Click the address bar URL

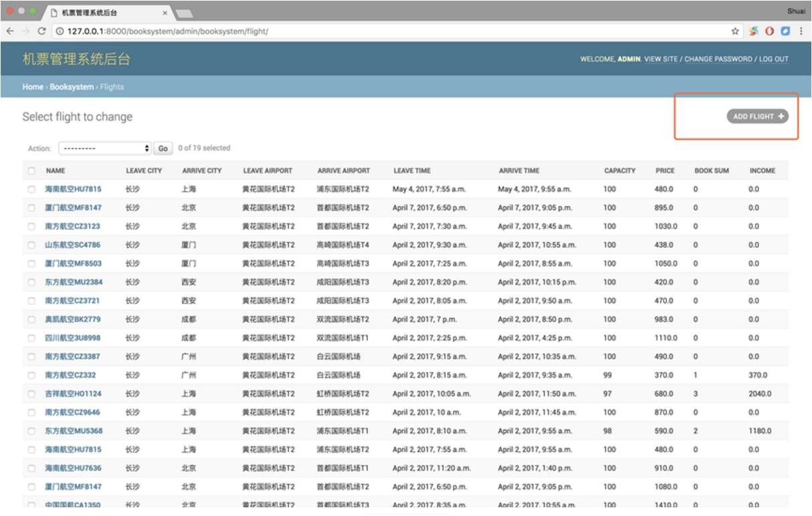(167, 31)
